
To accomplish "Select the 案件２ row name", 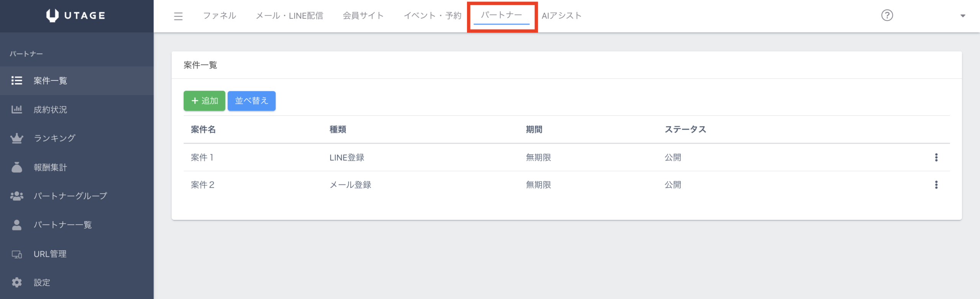I will coord(203,185).
